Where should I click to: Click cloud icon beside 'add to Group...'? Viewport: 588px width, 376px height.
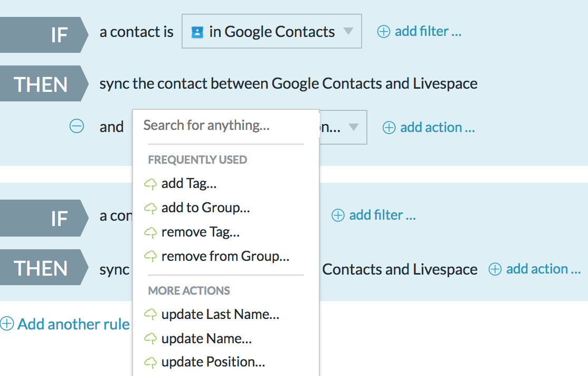click(x=150, y=208)
